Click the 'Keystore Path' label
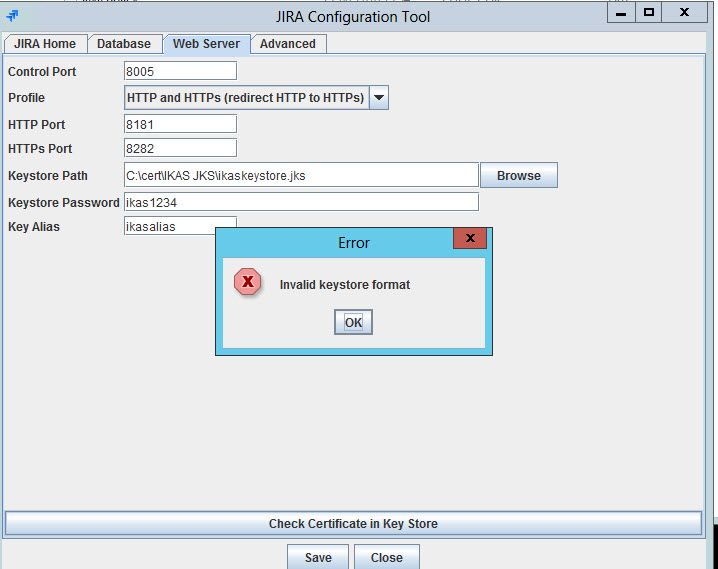Screen dimensions: 718x569 point(48,176)
